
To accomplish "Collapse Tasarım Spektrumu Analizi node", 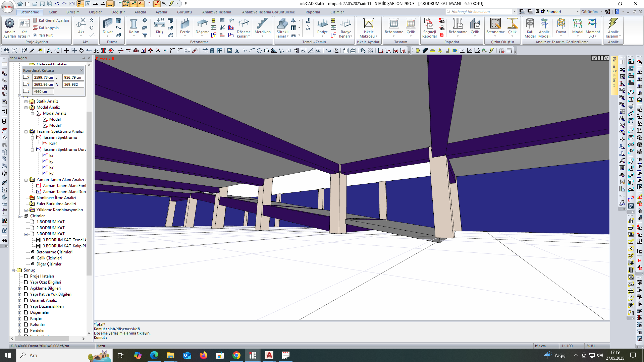I will 26,131.
